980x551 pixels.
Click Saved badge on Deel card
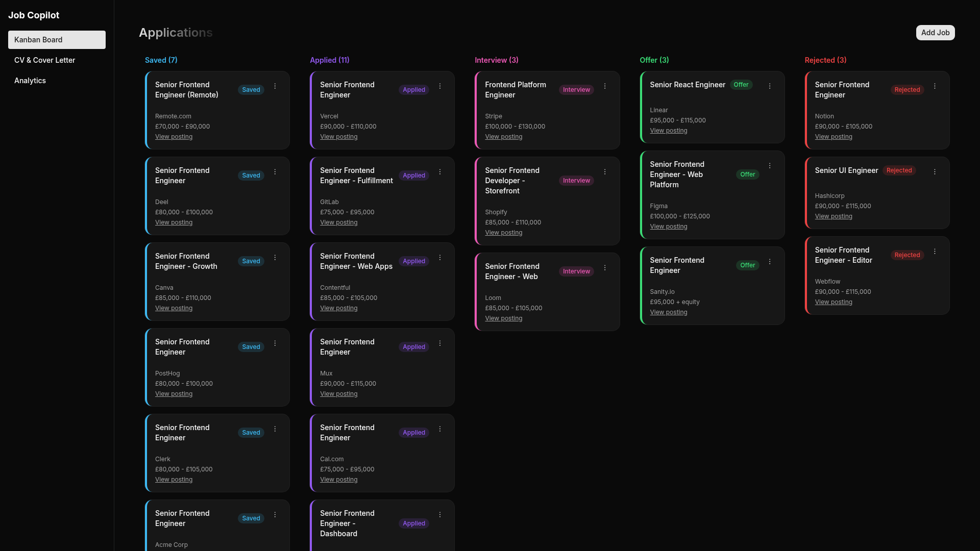(251, 176)
